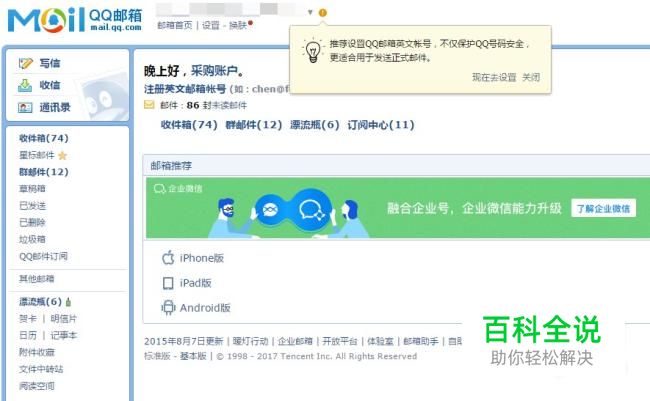This screenshot has height=401, width=650.
Task: Expand 其他邮箱 section
Action: click(36, 279)
